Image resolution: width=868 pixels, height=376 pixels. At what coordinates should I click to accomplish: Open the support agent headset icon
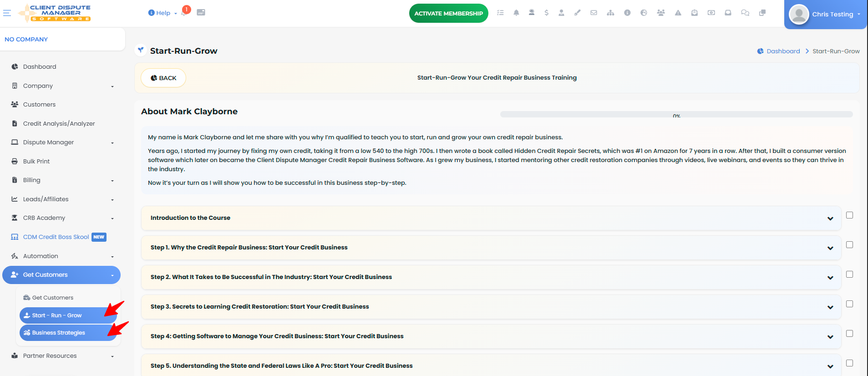531,13
